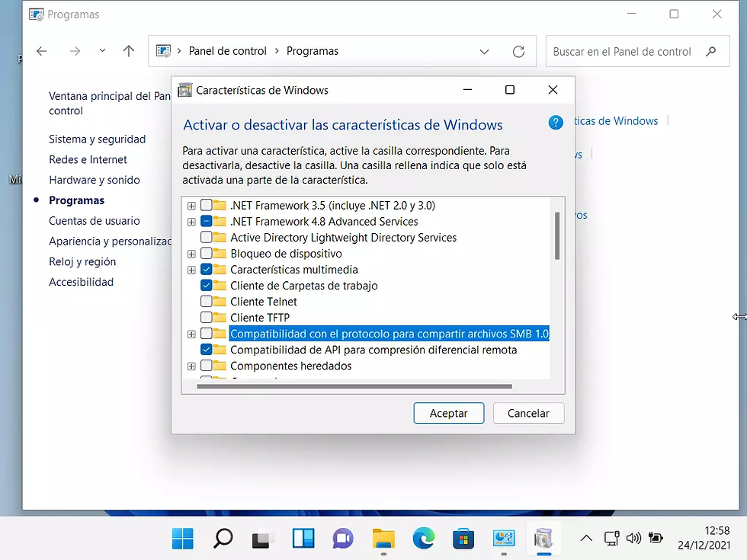
Task: Open recent locations dropdown arrow
Action: tap(102, 50)
